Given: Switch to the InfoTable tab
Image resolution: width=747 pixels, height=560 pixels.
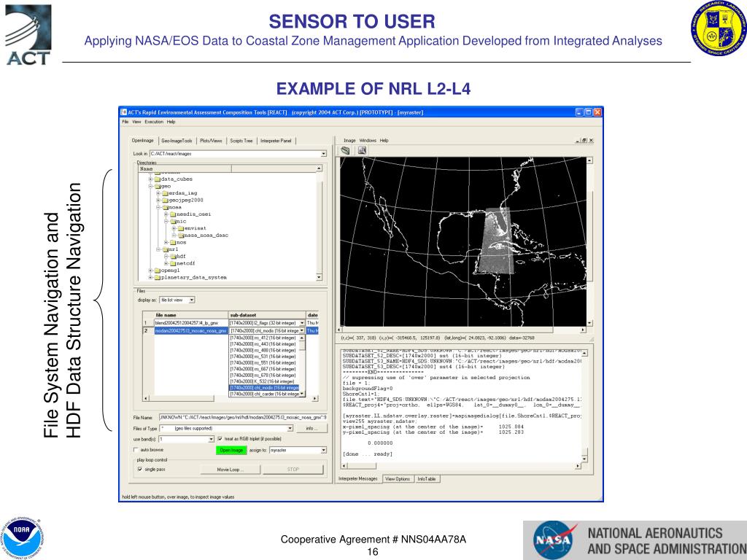Looking at the screenshot, I should (x=427, y=479).
